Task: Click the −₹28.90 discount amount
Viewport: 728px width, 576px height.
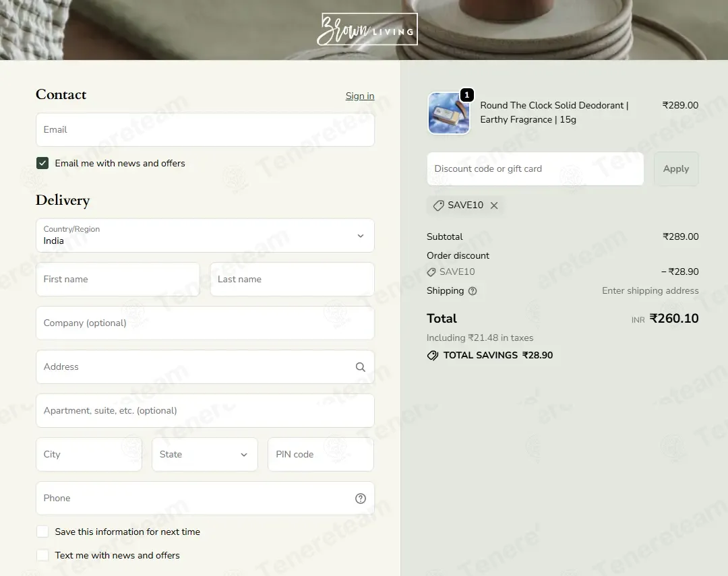Action: (679, 272)
